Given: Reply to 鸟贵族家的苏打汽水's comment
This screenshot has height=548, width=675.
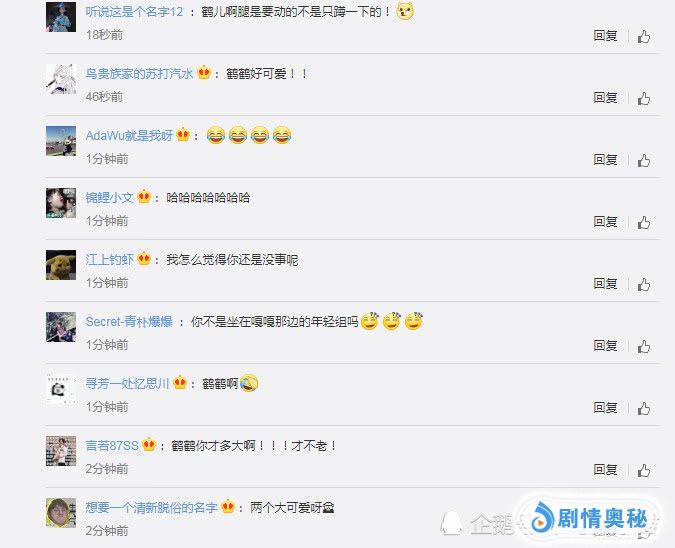Looking at the screenshot, I should tap(605, 98).
